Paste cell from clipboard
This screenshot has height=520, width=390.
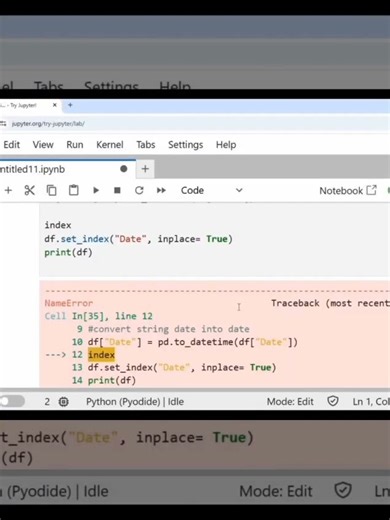tap(73, 190)
